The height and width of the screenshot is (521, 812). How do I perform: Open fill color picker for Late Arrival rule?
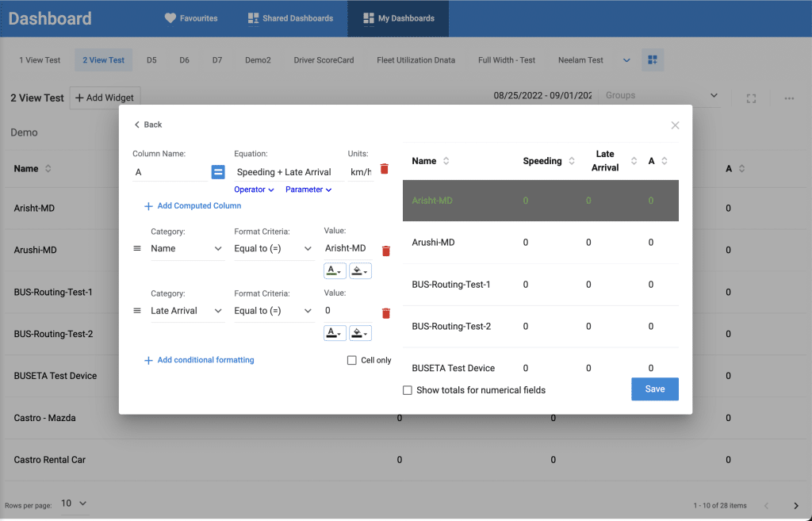click(x=360, y=333)
